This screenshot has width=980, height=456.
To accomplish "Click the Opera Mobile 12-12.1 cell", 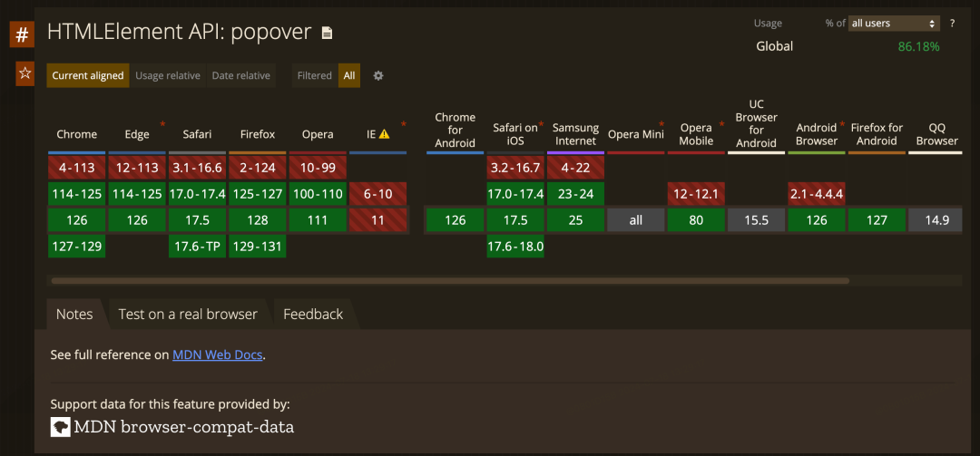I will pos(696,194).
